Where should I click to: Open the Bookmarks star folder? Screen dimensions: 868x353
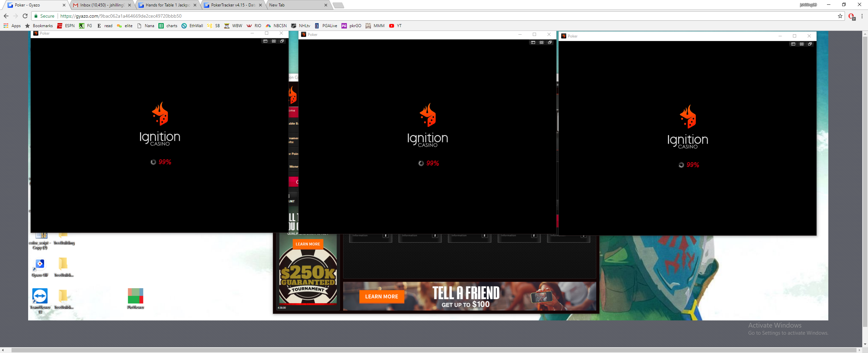[x=39, y=26]
